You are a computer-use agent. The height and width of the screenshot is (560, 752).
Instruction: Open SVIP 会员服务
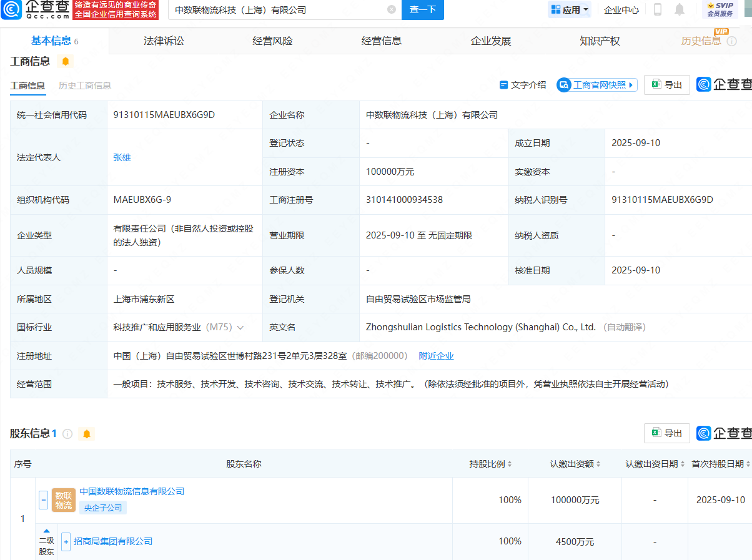pyautogui.click(x=720, y=9)
